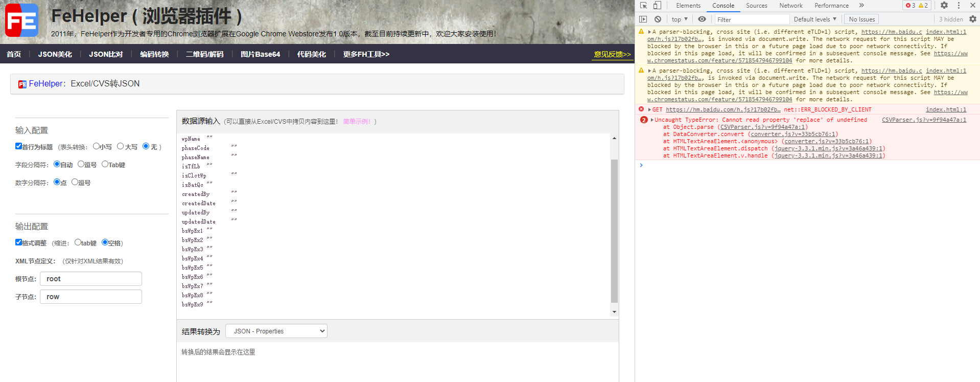Open 代码美化 nav item

pos(311,54)
